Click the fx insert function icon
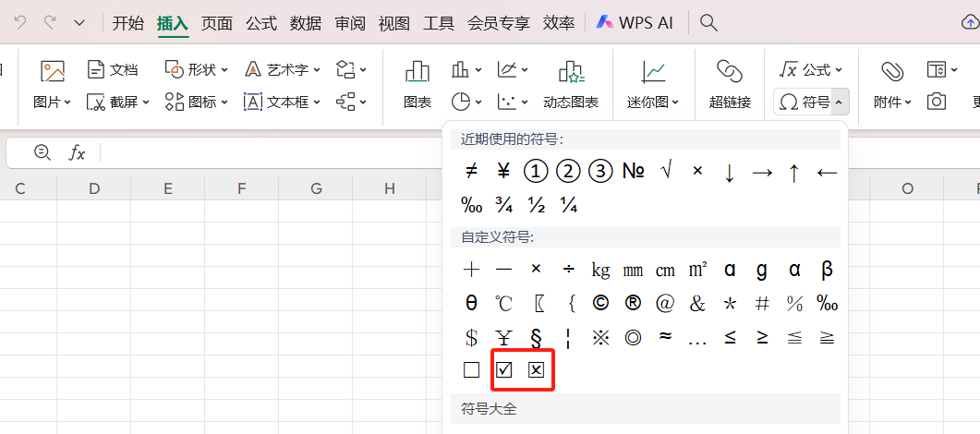 pos(78,153)
